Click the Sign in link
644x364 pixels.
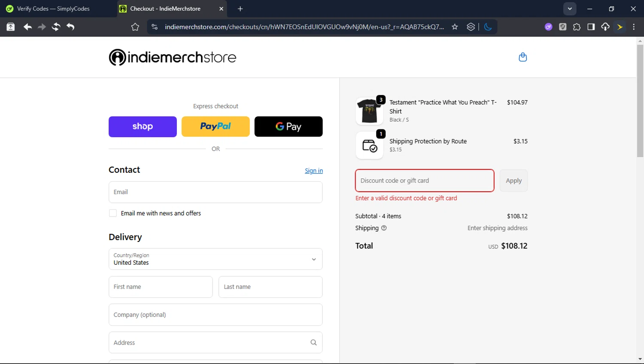[x=314, y=171]
